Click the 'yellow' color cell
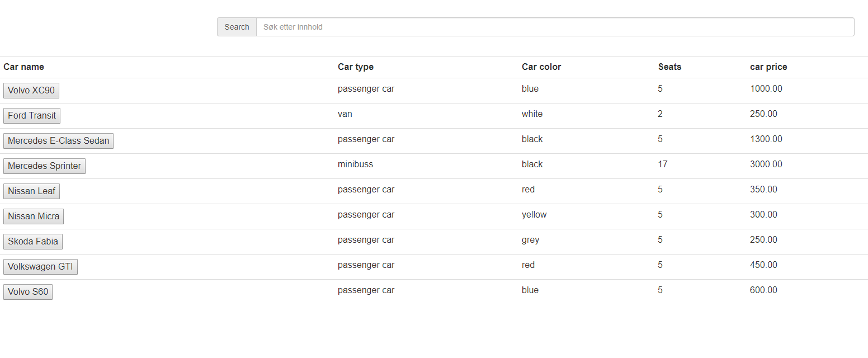 pos(534,214)
